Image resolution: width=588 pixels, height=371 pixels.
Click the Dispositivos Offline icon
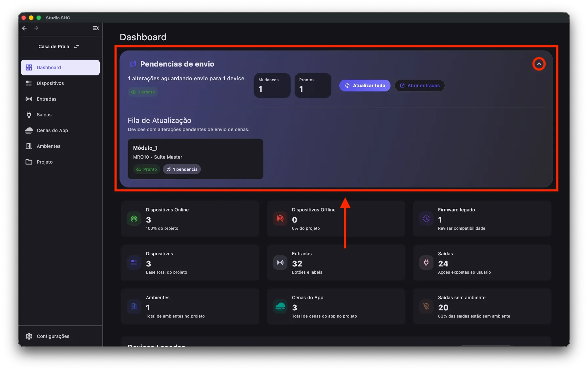tap(280, 219)
